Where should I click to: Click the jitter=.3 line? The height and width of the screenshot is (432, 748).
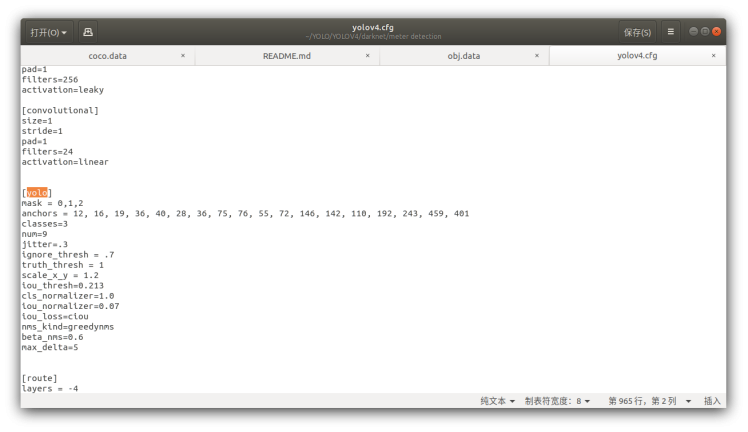tap(45, 245)
